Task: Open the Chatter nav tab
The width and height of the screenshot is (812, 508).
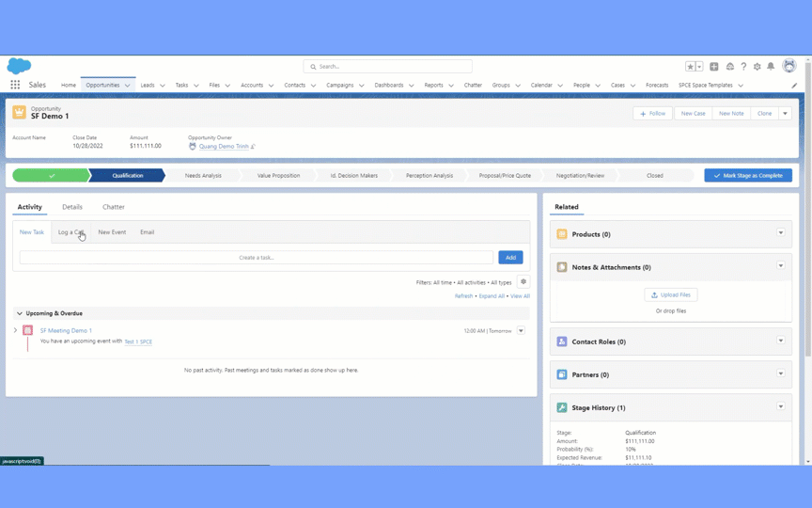Action: (473, 85)
